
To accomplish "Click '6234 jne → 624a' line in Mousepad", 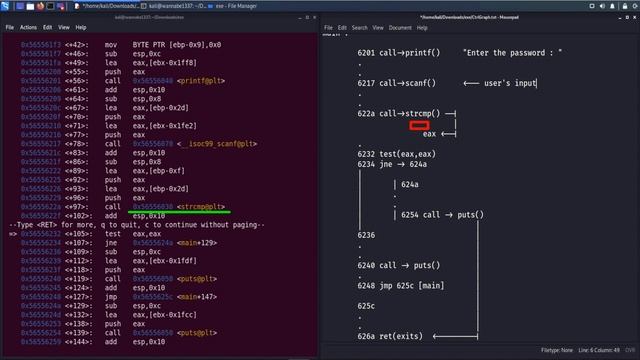I will [392, 164].
